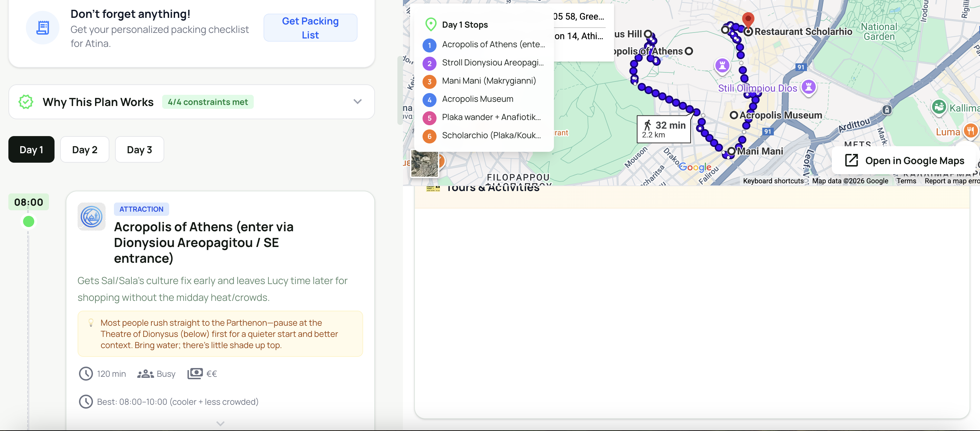The height and width of the screenshot is (431, 980).
Task: Click the green verified badge icon
Action: (26, 102)
